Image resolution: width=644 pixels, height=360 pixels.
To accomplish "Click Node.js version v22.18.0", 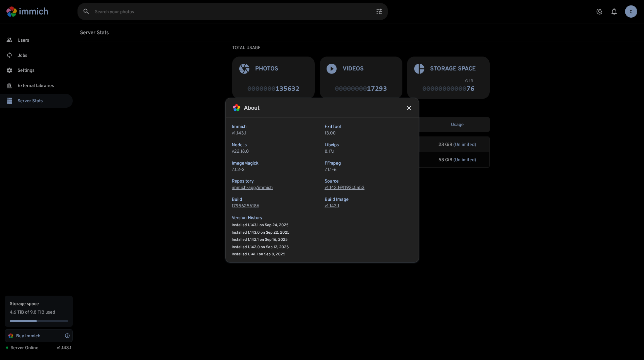I will [240, 151].
